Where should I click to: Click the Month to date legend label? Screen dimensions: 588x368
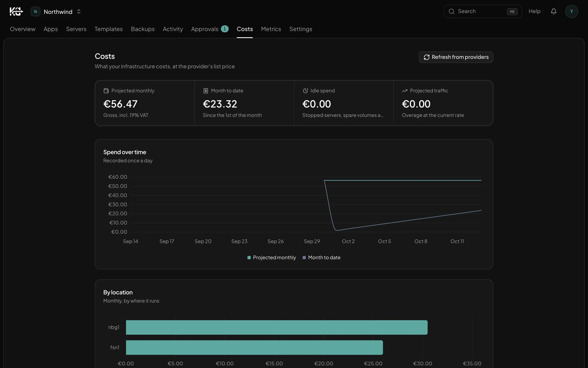[x=324, y=258]
